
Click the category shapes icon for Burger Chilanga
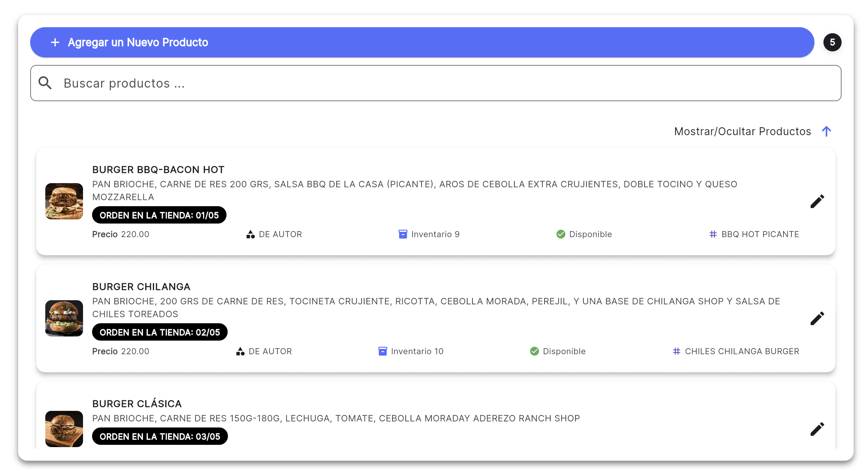240,351
